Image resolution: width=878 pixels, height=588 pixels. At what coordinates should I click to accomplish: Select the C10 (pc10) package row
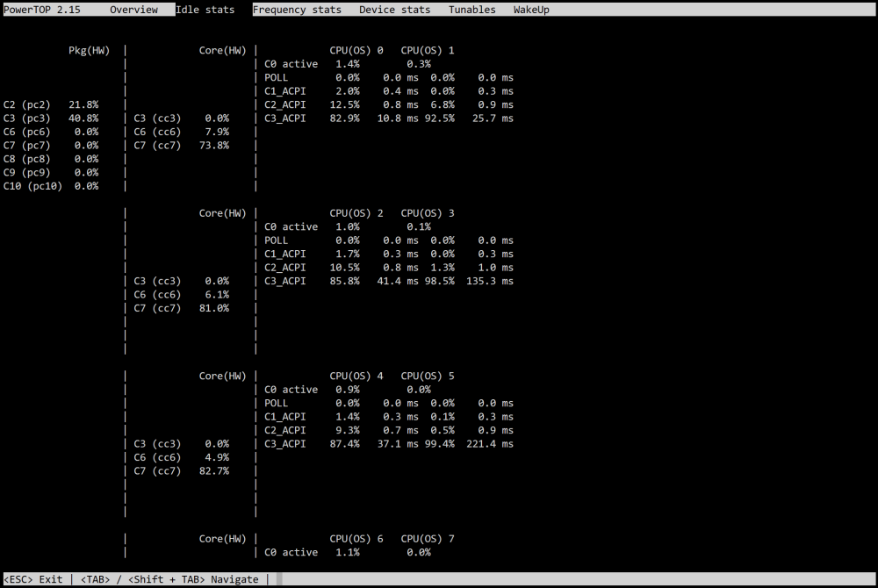pos(51,186)
